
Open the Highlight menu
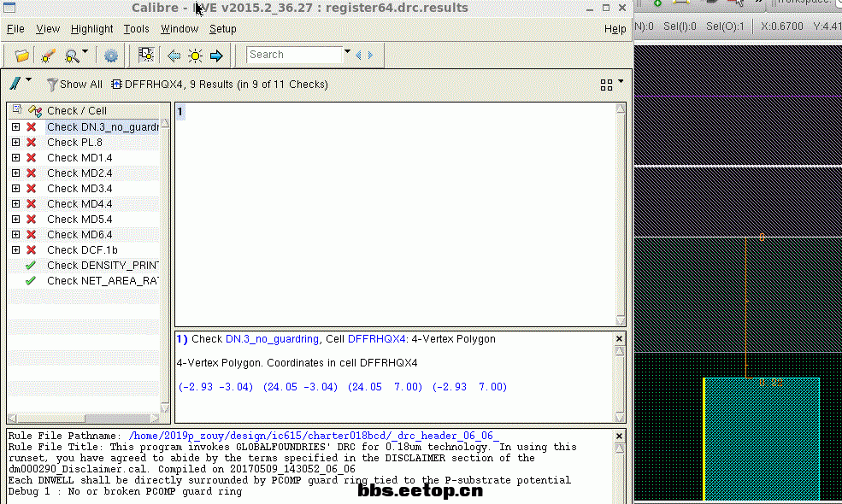point(92,29)
